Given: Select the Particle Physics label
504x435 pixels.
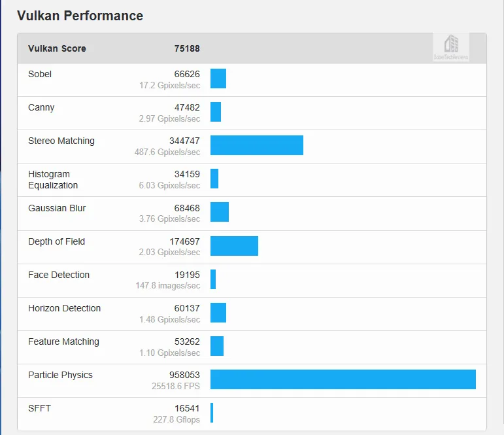Looking at the screenshot, I should point(60,375).
